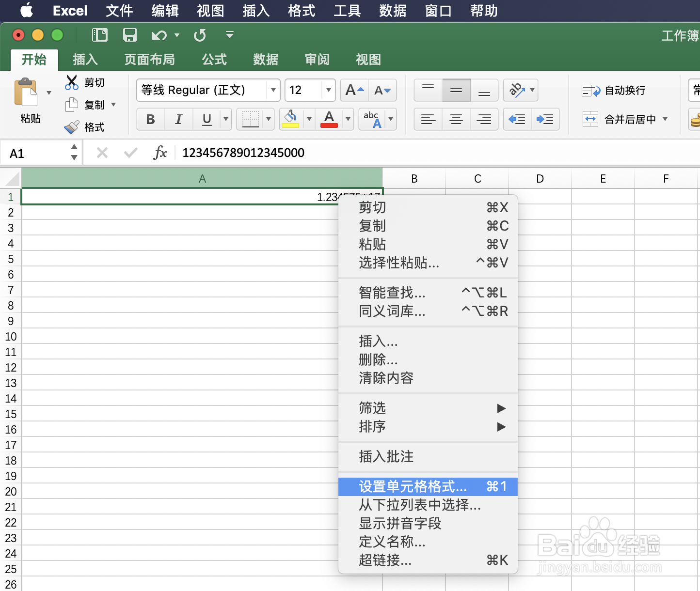The height and width of the screenshot is (591, 700).
Task: Apply yellow fill color bucket icon
Action: [x=290, y=119]
